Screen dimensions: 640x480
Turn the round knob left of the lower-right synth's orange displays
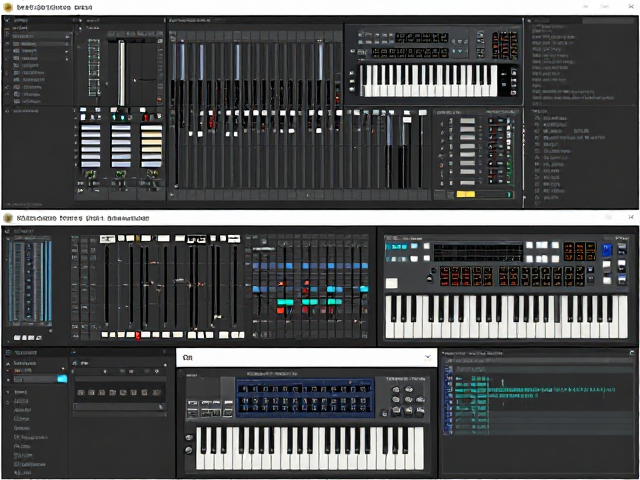[429, 278]
